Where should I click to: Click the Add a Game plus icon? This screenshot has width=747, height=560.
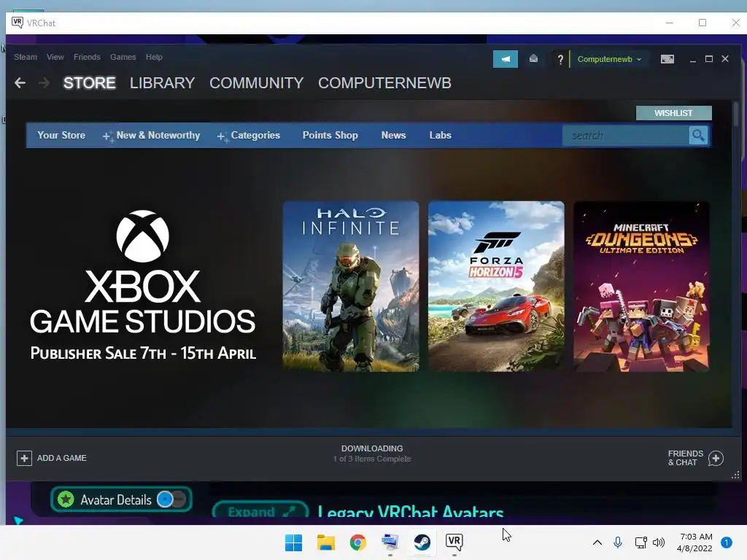point(24,458)
